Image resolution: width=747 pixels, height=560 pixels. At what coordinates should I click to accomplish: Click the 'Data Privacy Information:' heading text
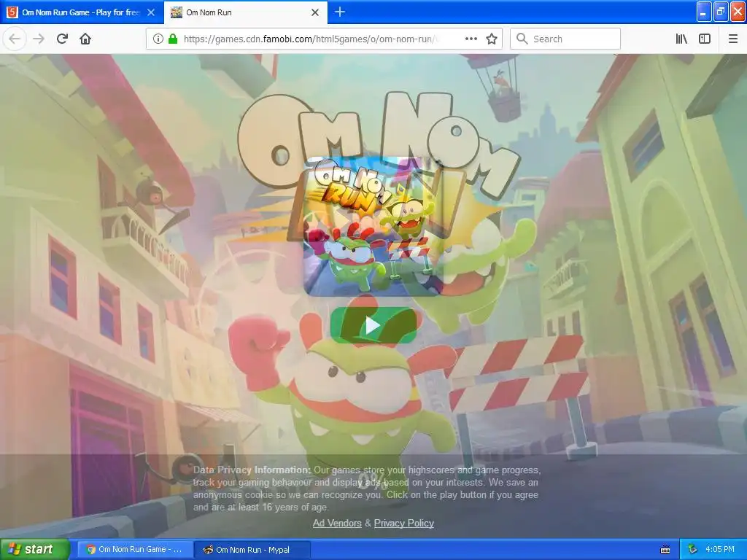(252, 470)
